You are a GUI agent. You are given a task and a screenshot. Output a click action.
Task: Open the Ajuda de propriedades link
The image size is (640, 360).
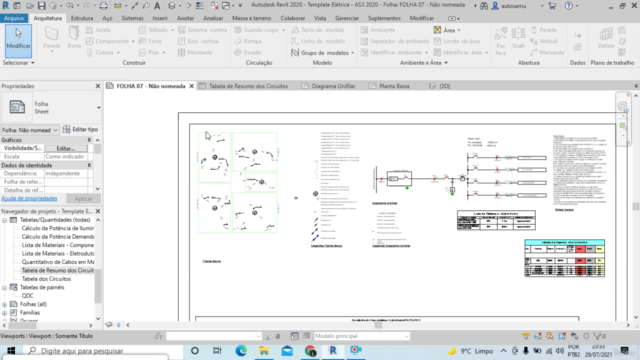[29, 198]
